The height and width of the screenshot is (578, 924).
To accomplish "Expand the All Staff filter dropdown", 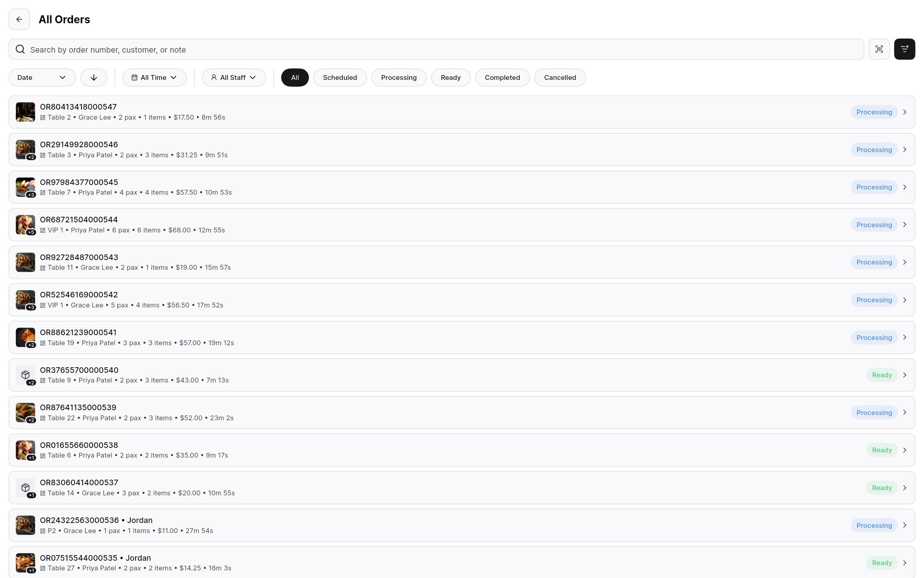I will pos(234,77).
